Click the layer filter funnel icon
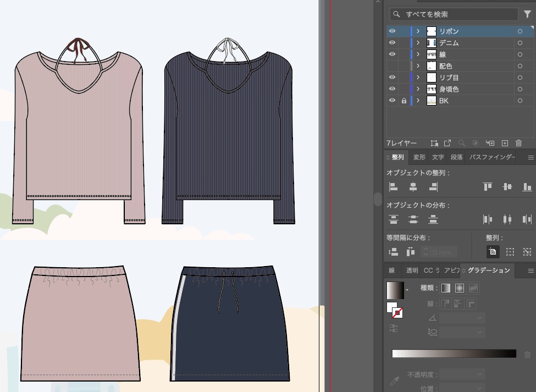Screen dimensions: 536x392 (x=527, y=14)
